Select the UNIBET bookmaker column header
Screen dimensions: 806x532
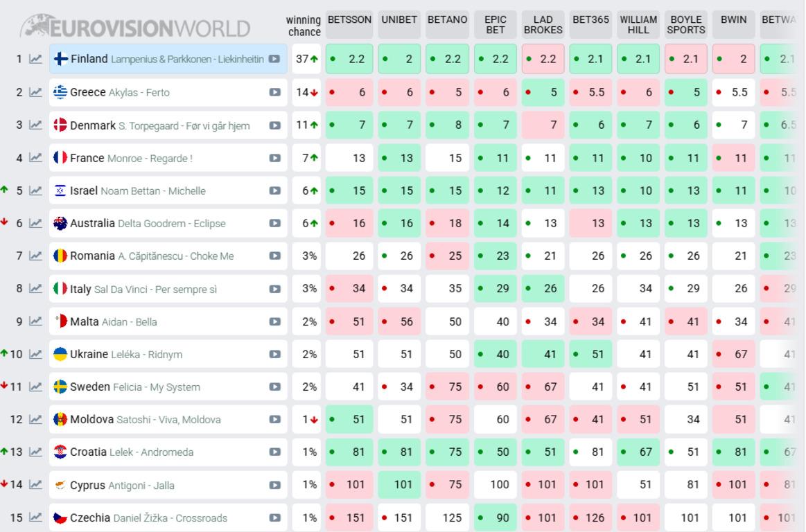(x=399, y=24)
